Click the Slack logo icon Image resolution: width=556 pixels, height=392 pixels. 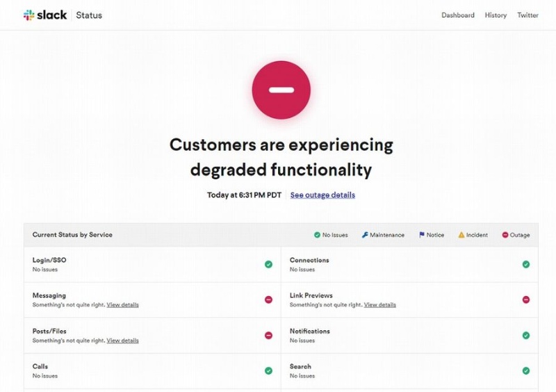tap(29, 15)
